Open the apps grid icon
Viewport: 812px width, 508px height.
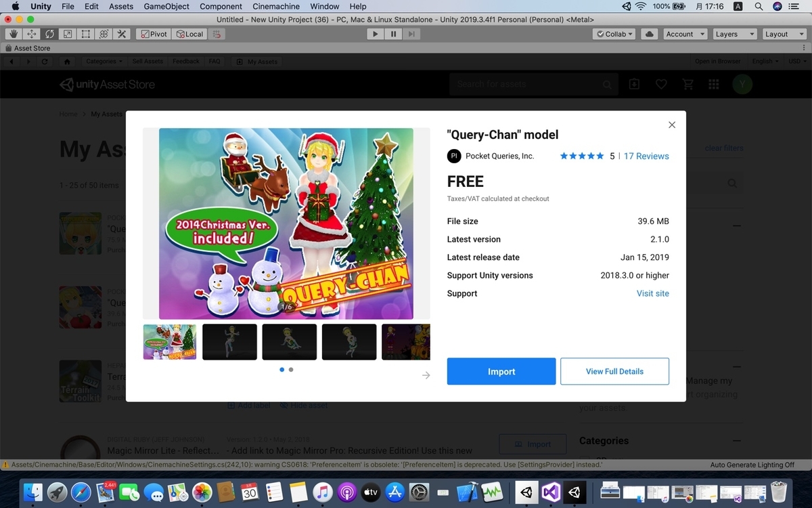(714, 84)
